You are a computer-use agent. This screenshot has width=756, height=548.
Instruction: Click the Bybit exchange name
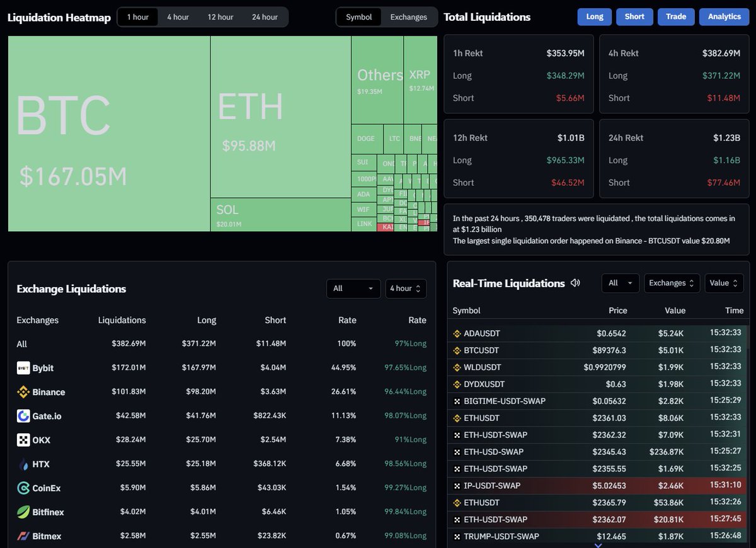coord(43,368)
